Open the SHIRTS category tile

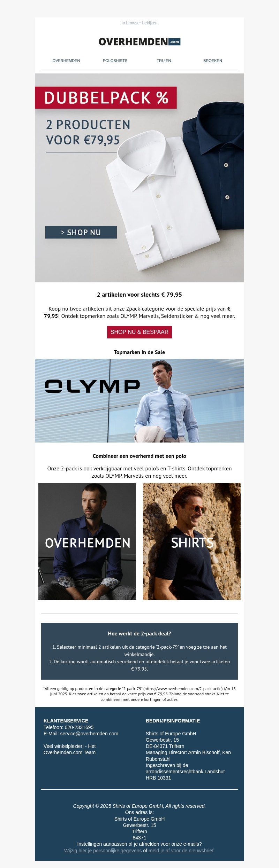click(x=192, y=541)
